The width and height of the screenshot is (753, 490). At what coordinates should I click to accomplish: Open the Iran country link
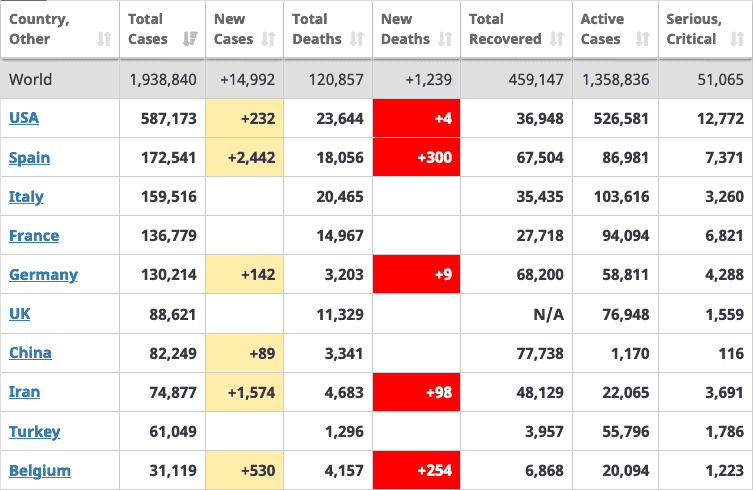pos(24,392)
